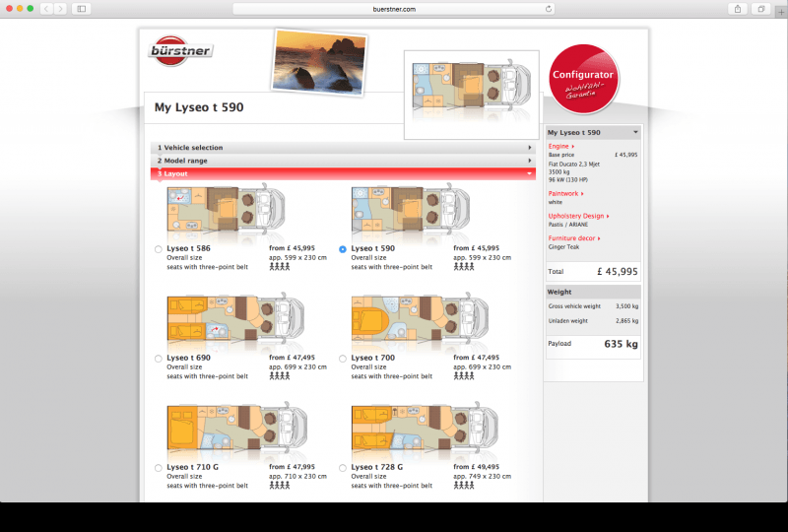Screen dimensions: 788x532
Task: Click the Lyseo t 690 floor plan image
Action: (x=235, y=320)
